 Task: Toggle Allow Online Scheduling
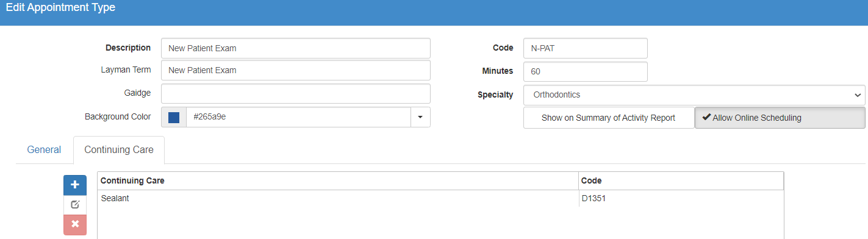coord(780,118)
